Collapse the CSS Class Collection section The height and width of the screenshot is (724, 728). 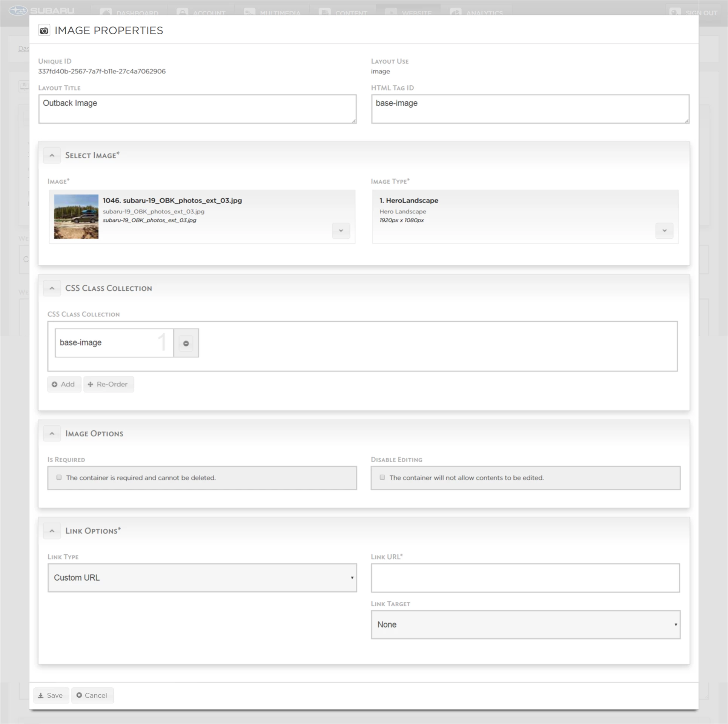pyautogui.click(x=52, y=288)
